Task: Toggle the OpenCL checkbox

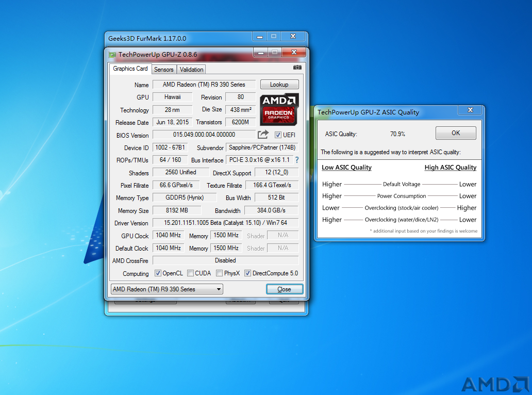Action: [158, 273]
